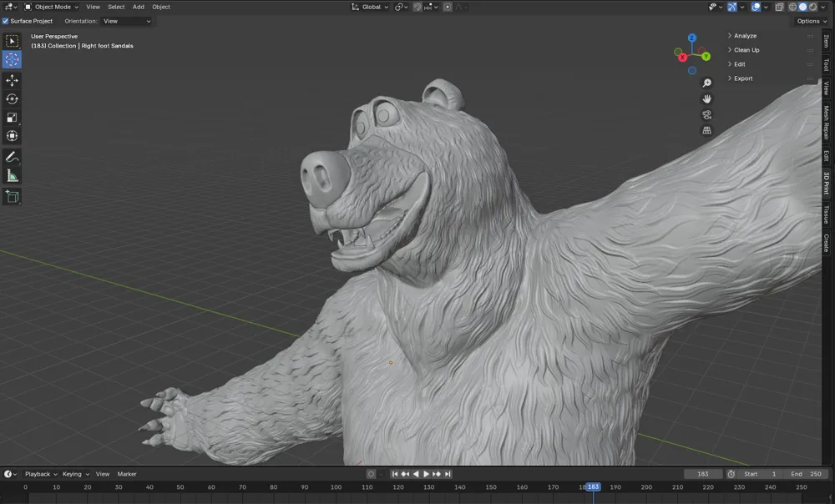Open the Global transform orientation dropdown

(x=370, y=7)
